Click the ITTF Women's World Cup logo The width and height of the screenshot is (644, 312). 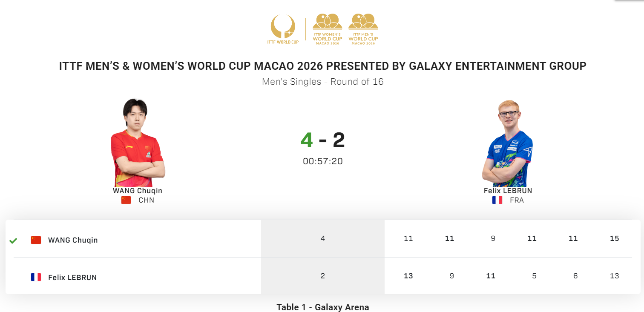point(328,29)
